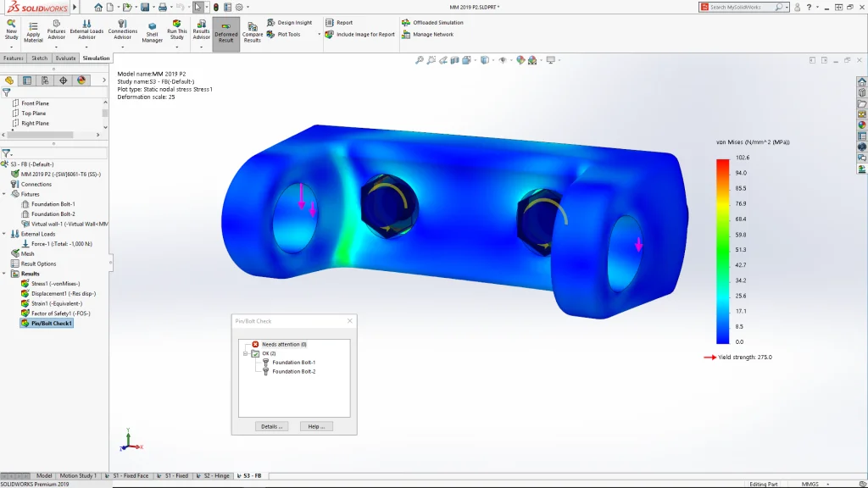Click Include Image for Report
This screenshot has width=868, height=488.
pos(359,34)
